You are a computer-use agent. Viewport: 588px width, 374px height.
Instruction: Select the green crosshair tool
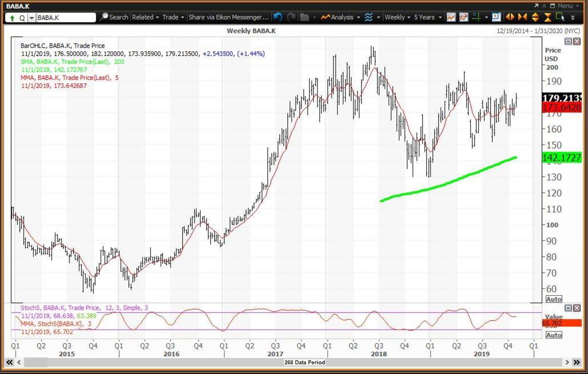click(x=476, y=17)
